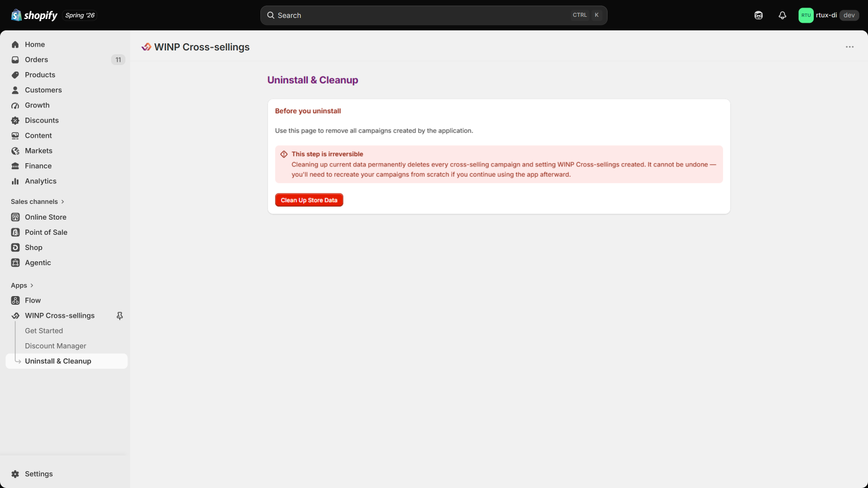Click the Online Store icon
The width and height of the screenshot is (868, 488).
click(15, 217)
